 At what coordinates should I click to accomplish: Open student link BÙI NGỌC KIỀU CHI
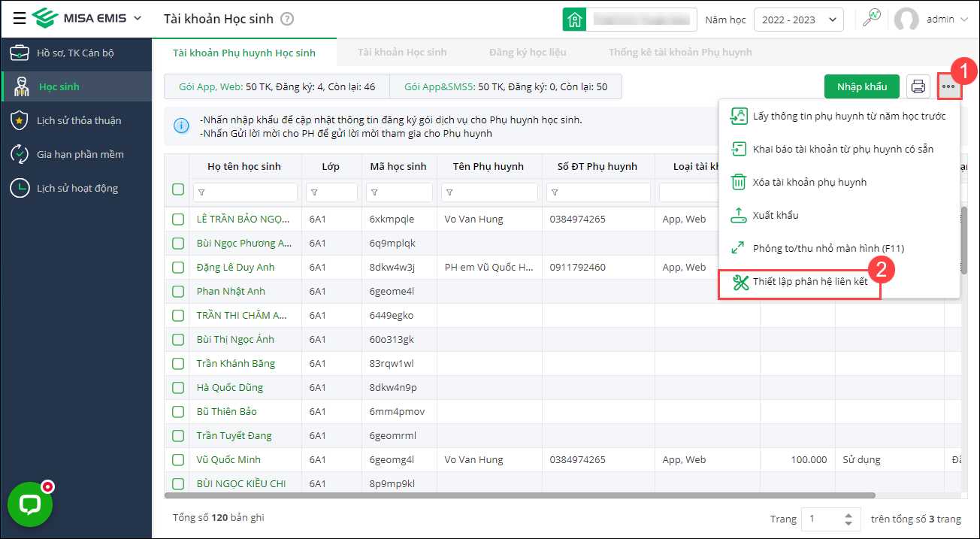(241, 484)
